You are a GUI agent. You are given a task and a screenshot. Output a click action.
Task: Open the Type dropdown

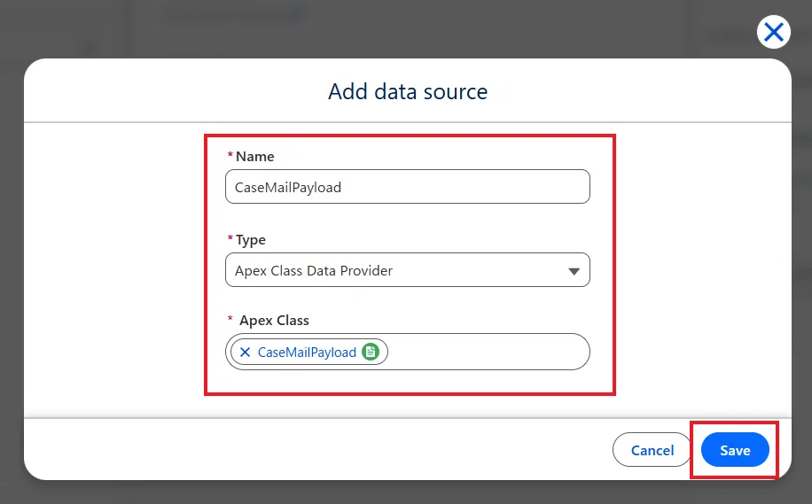408,270
